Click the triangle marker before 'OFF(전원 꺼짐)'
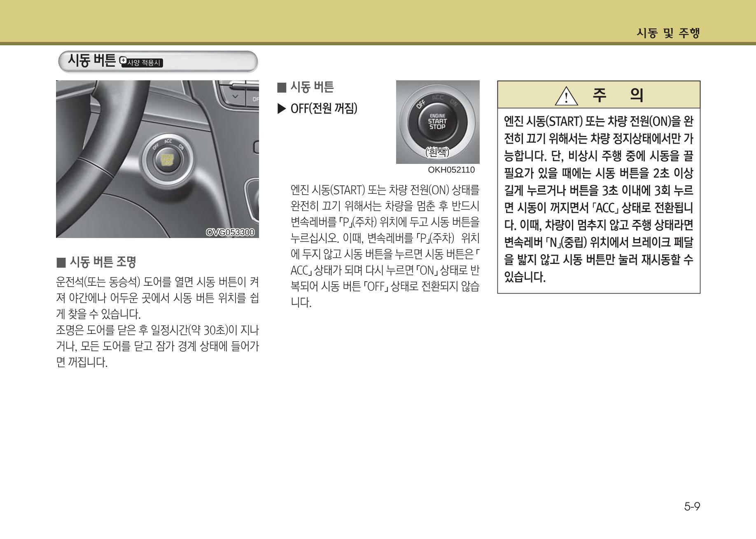Screen dimensions: 756x539 (x=282, y=109)
